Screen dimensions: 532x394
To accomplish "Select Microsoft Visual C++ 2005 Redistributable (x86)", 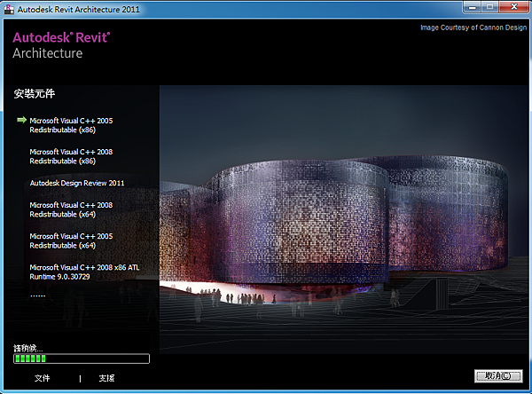I will pos(71,125).
